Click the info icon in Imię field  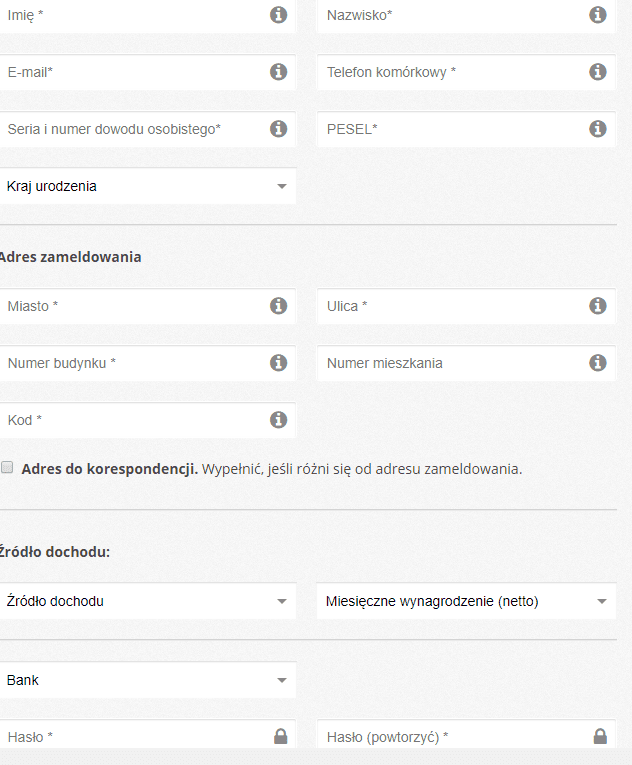coord(279,15)
